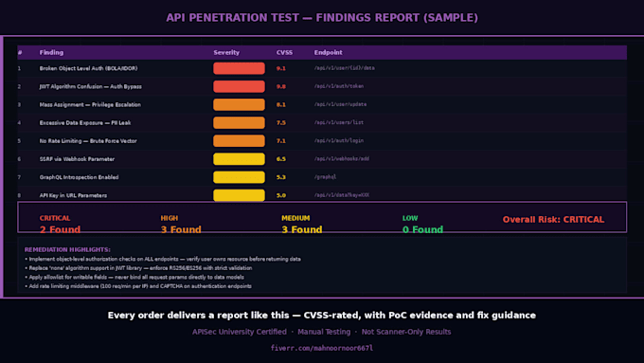Screen dimensions: 644x363
Task: Click the CVSS score 8.1
Action: point(281,104)
